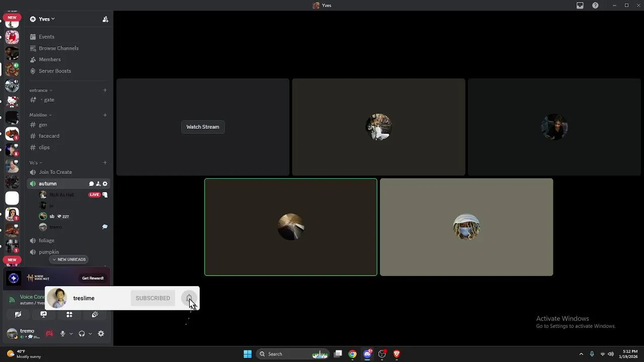644x362 pixels.
Task: Toggle the camera in voice controls
Action: tap(18, 315)
